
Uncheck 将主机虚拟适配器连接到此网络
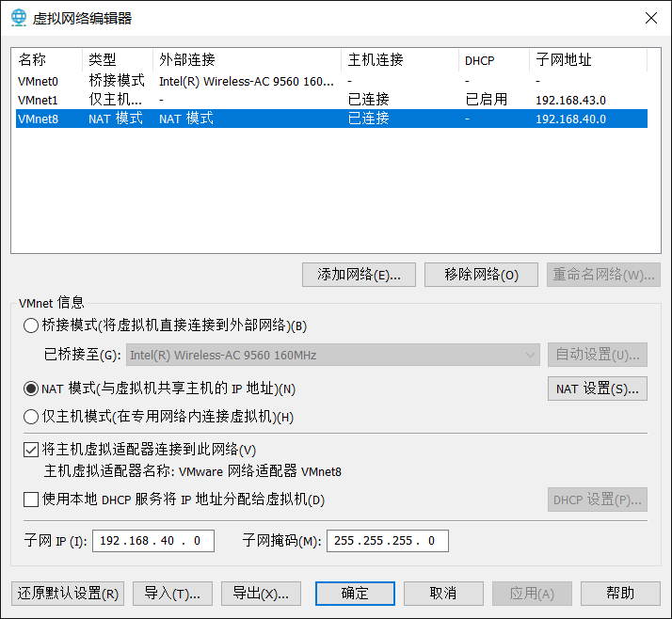[31, 450]
